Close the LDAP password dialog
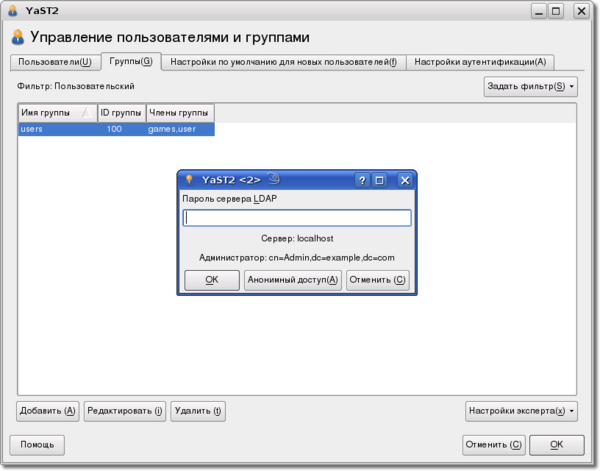600x471 pixels. (x=404, y=180)
